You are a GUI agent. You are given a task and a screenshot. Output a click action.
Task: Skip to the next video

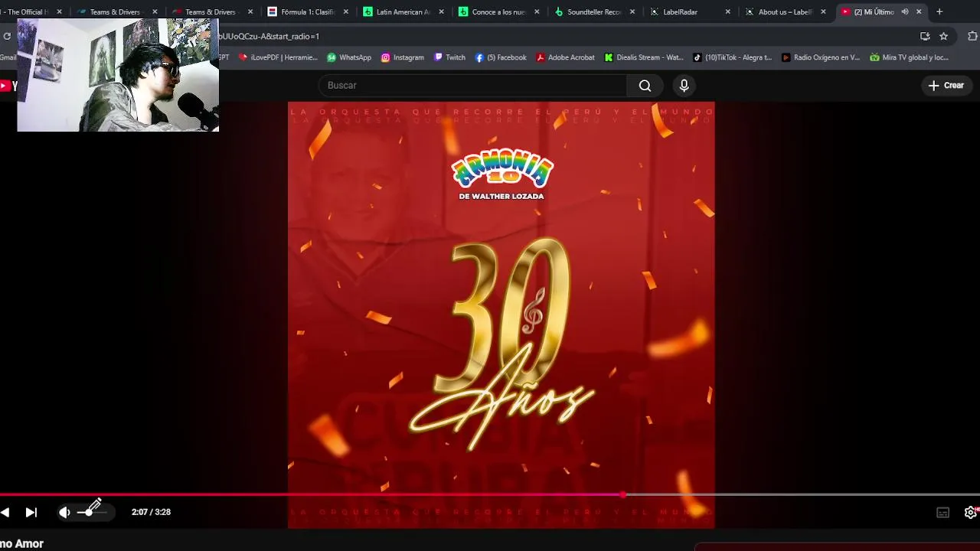31,513
